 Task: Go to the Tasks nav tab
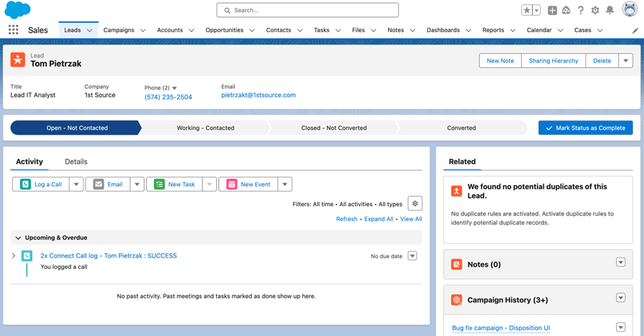point(321,30)
